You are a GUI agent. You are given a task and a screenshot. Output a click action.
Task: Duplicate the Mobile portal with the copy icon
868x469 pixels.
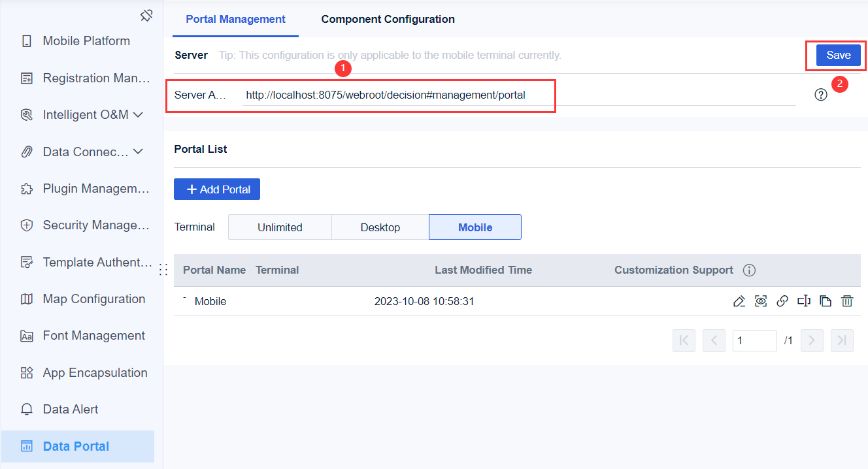coord(826,301)
